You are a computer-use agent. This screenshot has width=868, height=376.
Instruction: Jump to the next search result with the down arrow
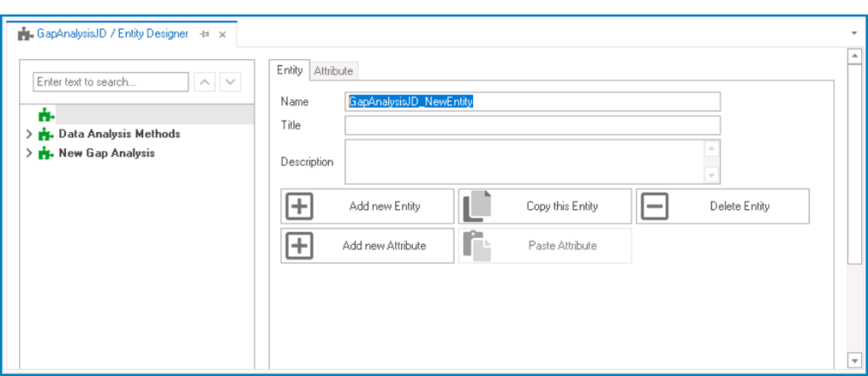[230, 82]
